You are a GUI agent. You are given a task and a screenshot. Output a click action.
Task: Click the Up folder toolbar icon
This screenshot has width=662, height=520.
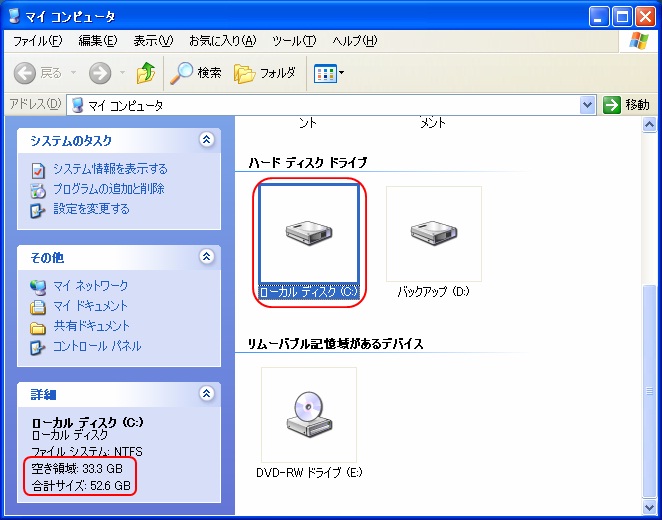(x=146, y=73)
